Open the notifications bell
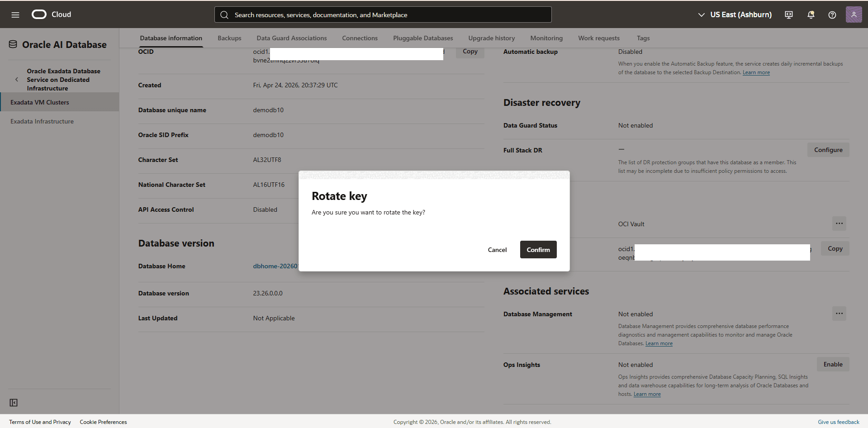868x428 pixels. pos(811,15)
